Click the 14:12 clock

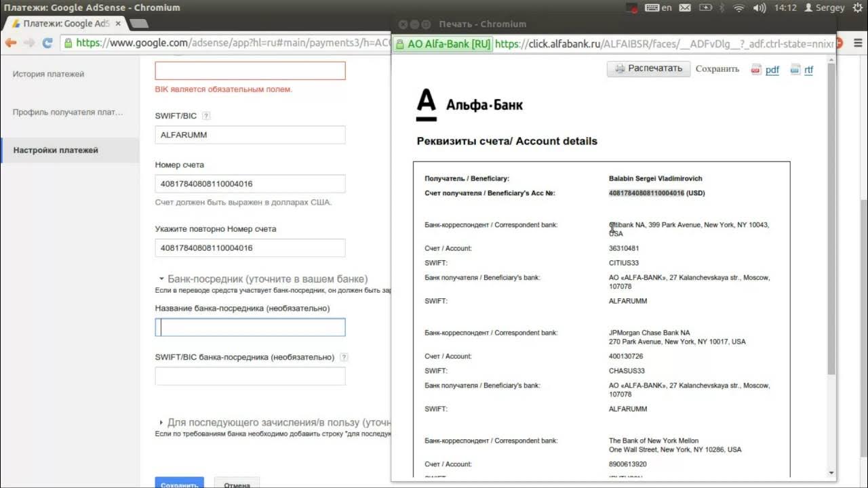785,8
